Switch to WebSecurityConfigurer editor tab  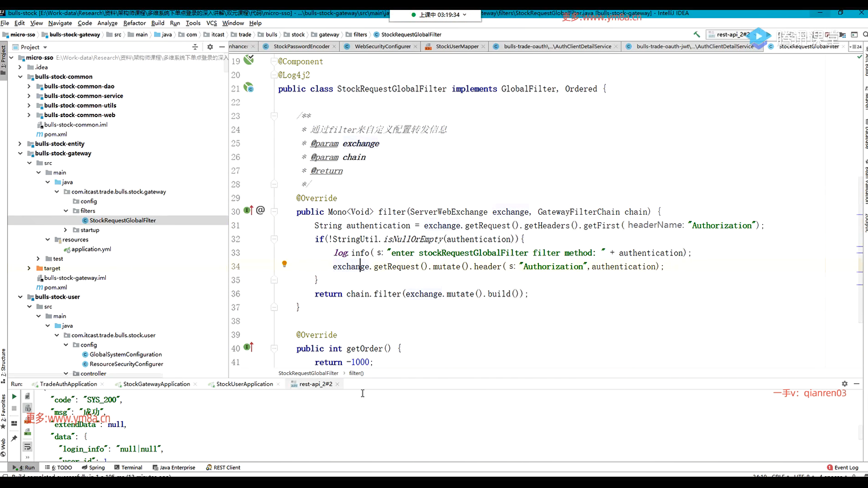[x=382, y=47]
